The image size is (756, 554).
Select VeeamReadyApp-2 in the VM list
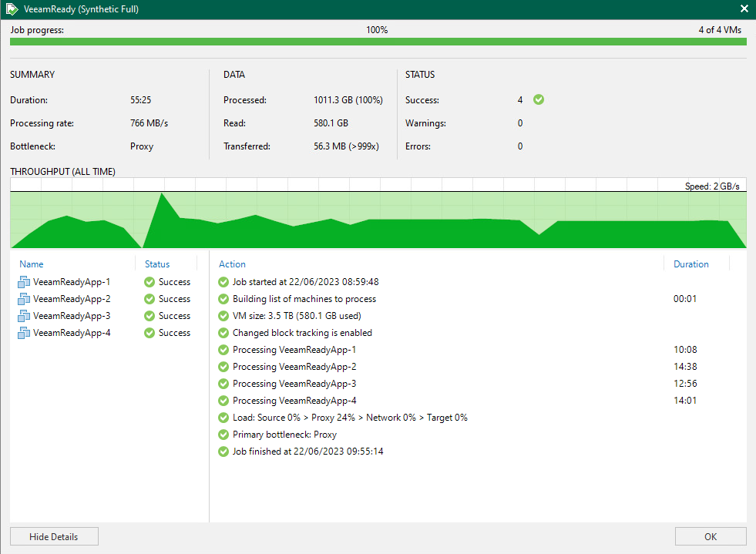(72, 299)
